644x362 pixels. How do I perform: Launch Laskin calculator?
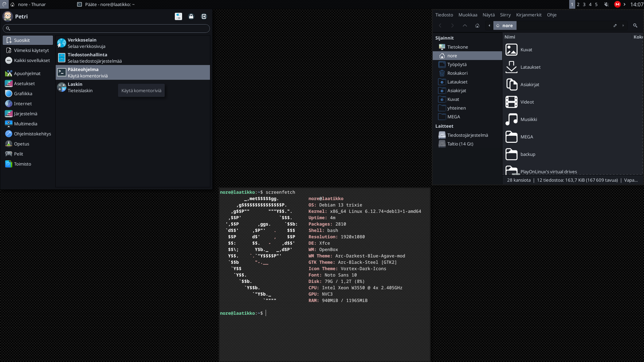(133, 87)
